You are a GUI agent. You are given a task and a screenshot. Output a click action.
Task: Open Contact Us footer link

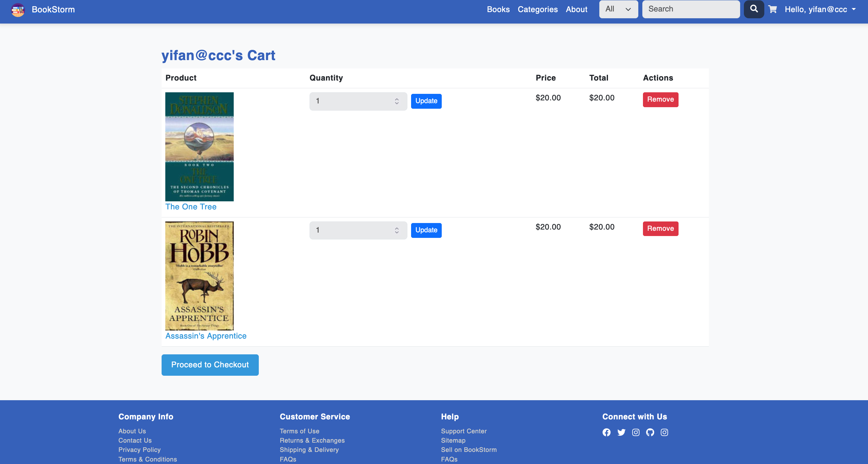tap(135, 440)
